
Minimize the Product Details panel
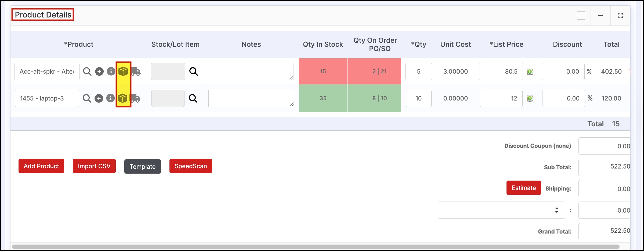tap(601, 16)
